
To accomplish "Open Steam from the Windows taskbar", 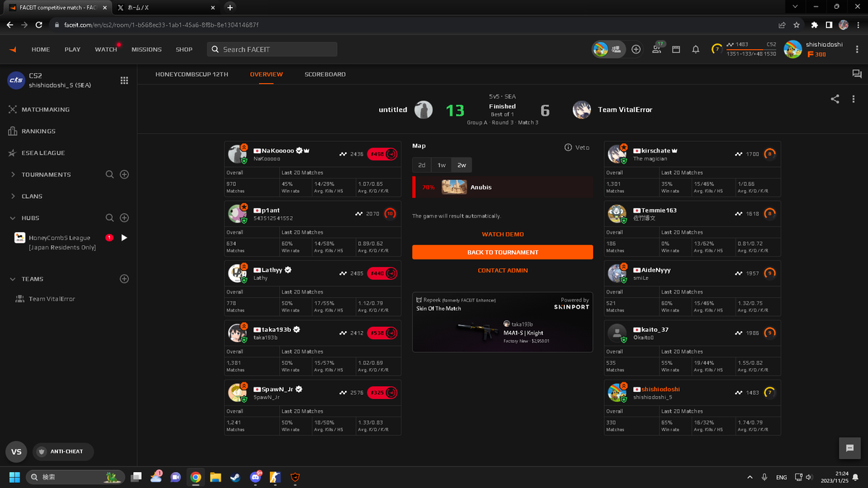I will click(235, 477).
